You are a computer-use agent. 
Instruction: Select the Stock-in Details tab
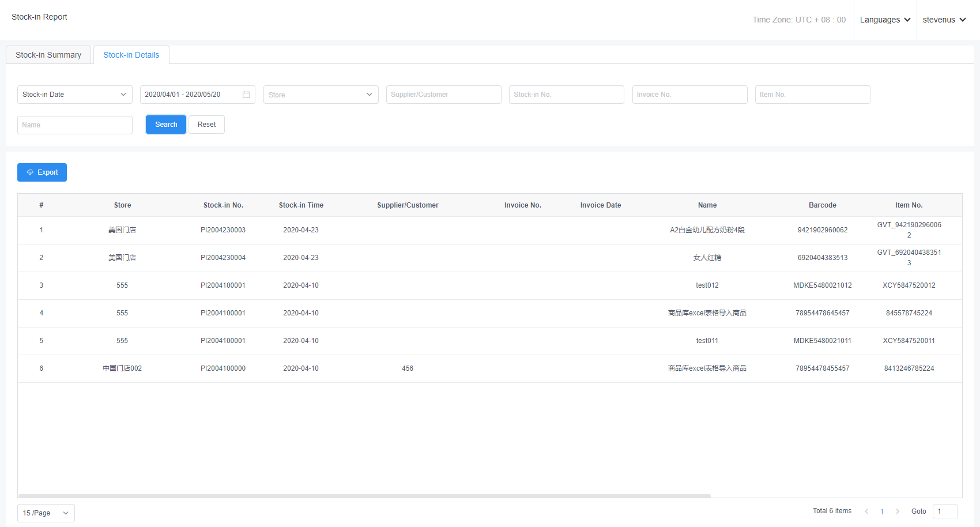(x=131, y=55)
